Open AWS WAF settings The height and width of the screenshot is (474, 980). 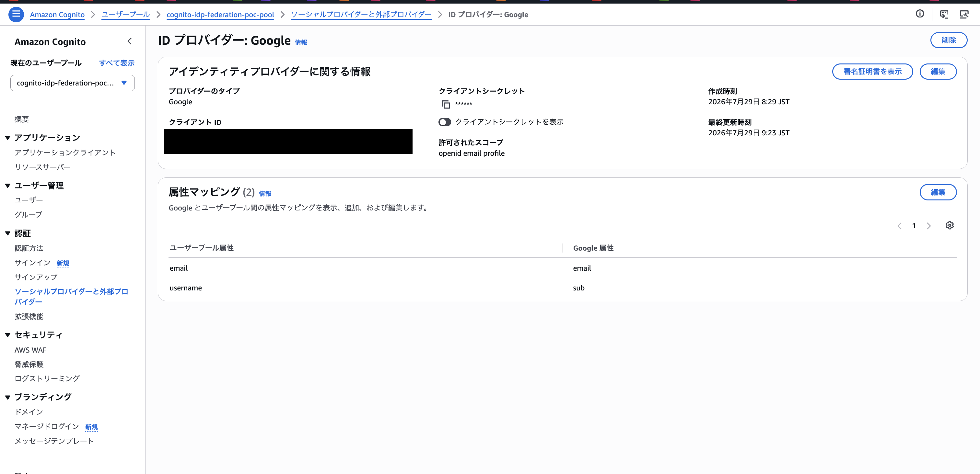click(30, 350)
